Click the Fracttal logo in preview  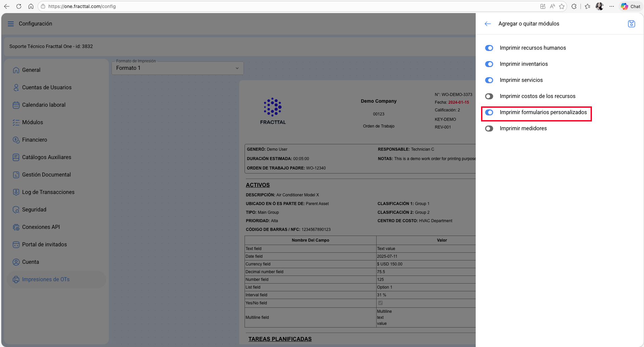(x=273, y=111)
